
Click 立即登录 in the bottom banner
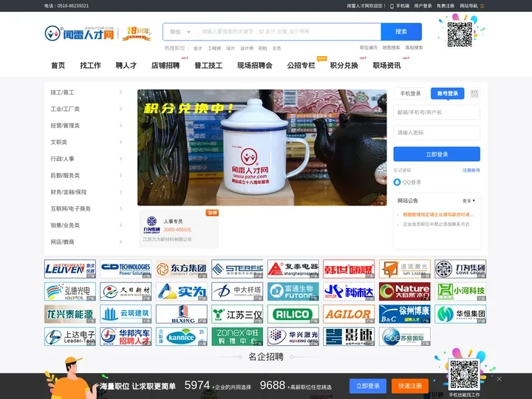pos(368,386)
